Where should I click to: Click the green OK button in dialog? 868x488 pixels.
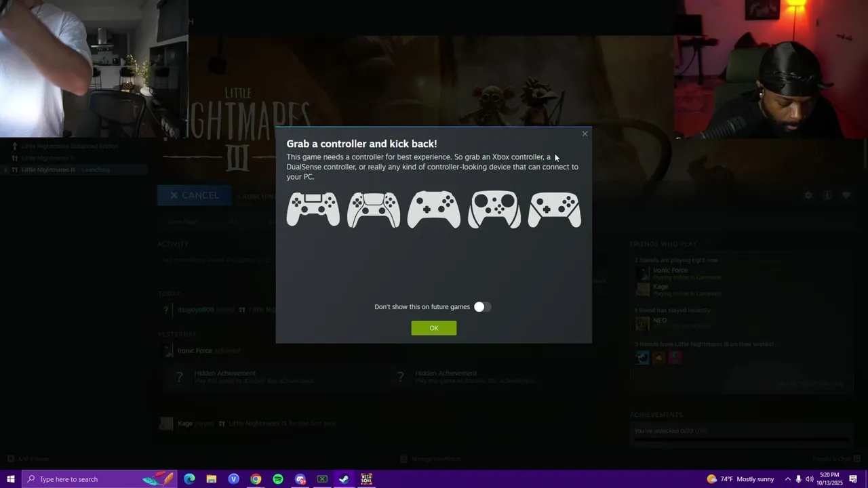coord(433,328)
